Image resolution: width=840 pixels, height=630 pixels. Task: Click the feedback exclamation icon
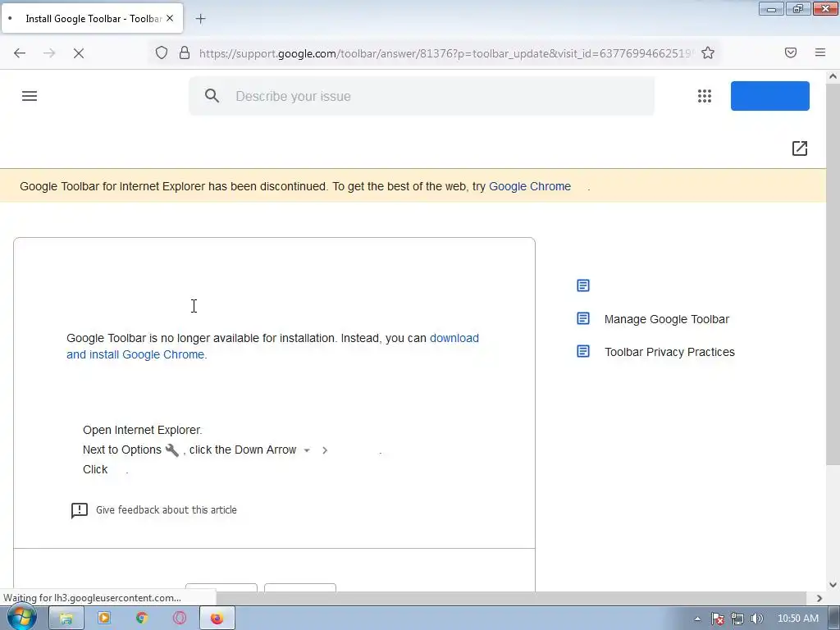pyautogui.click(x=80, y=510)
